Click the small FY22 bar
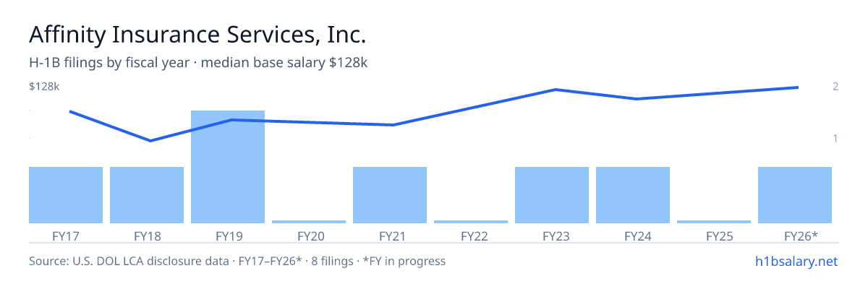Viewport: 868px width, 289px height. [x=471, y=222]
